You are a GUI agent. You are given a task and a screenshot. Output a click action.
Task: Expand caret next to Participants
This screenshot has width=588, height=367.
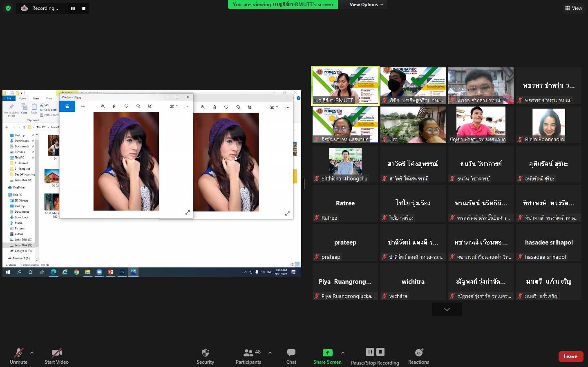coord(270,353)
